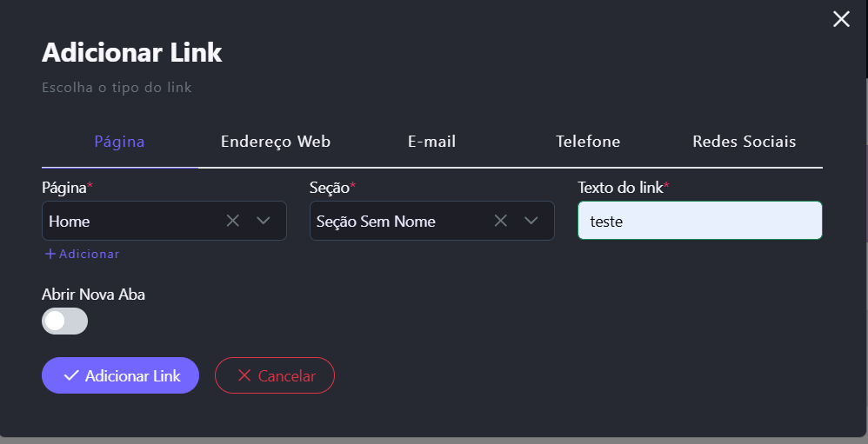Go to the Redes Sociais tab
Screen dimensions: 868x444
point(744,142)
